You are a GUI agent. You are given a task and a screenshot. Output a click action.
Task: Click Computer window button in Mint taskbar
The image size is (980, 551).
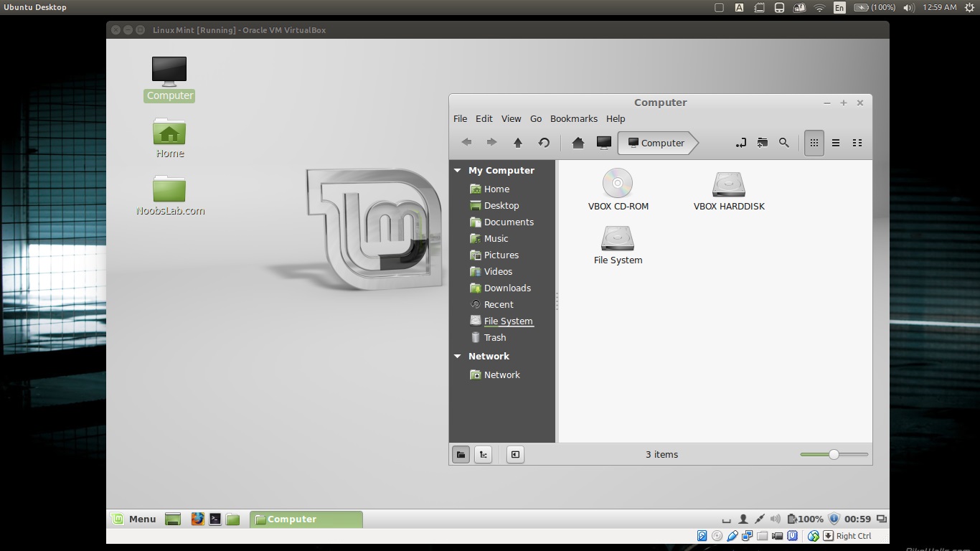306,519
